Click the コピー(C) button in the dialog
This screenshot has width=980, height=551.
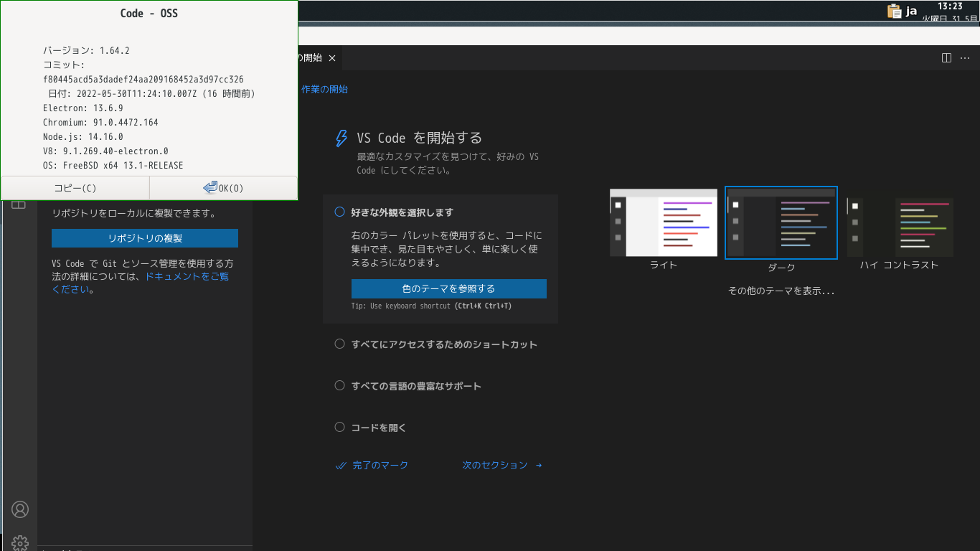75,188
